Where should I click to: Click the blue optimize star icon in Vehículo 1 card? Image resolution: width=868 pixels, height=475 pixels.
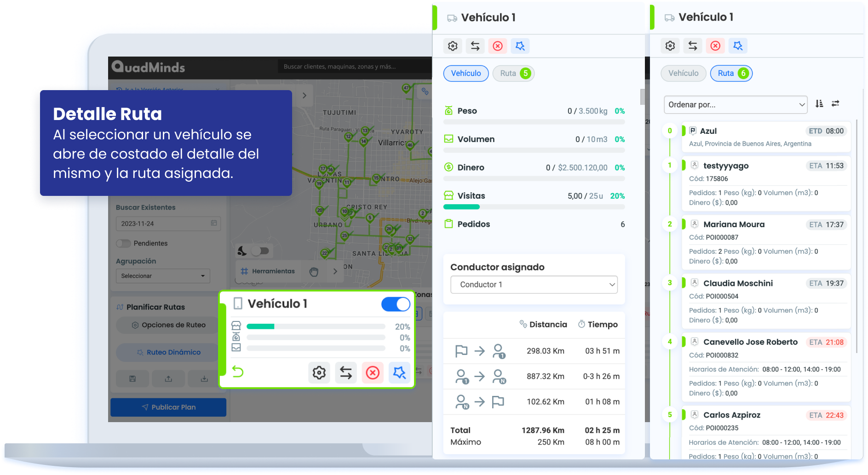(x=399, y=372)
